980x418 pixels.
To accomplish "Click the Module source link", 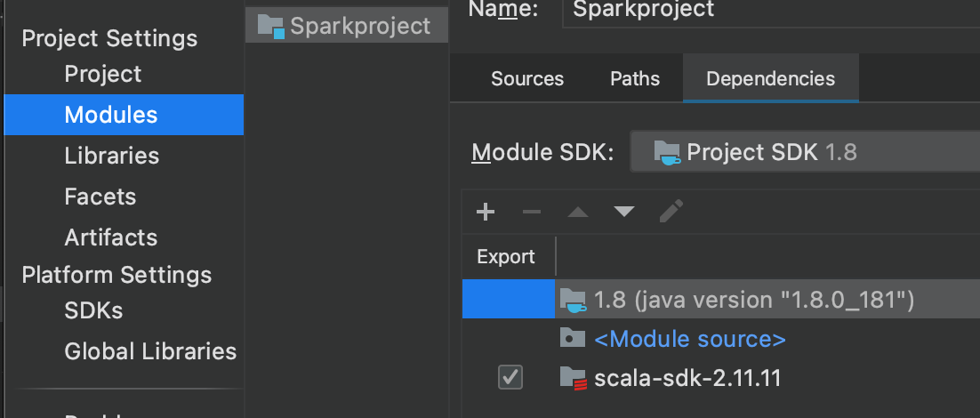I will 690,339.
